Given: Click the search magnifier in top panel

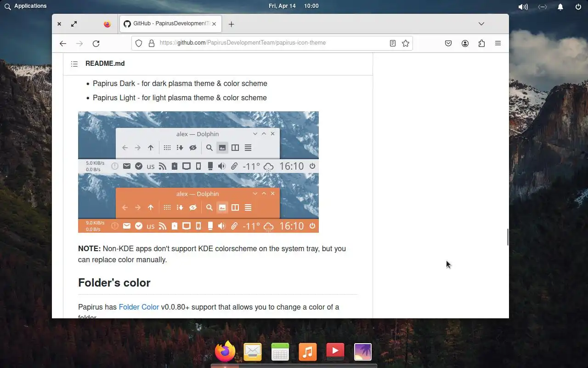Looking at the screenshot, I should 7,6.
